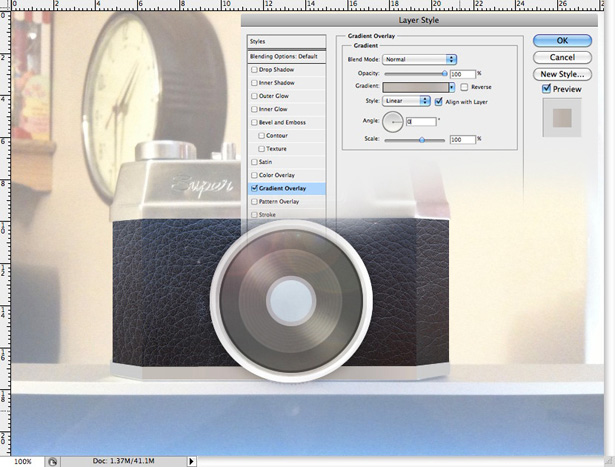
Task: Click the Angle dial control
Action: 393,122
